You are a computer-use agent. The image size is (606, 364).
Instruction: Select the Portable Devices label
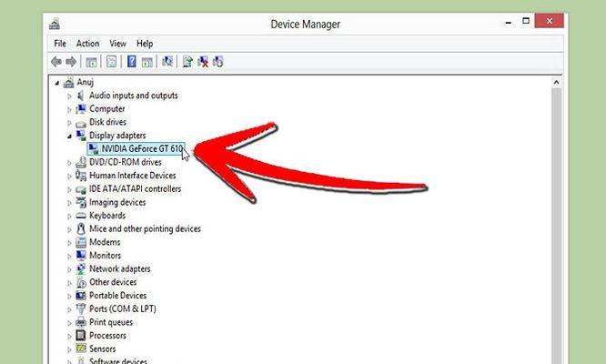click(x=118, y=296)
